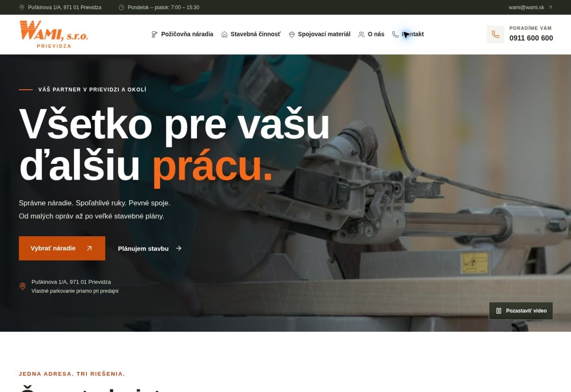The height and width of the screenshot is (392, 571).
Task: Click the top bar address Puškinova 1/A, 971 01 Prievidza
Action: click(x=64, y=8)
